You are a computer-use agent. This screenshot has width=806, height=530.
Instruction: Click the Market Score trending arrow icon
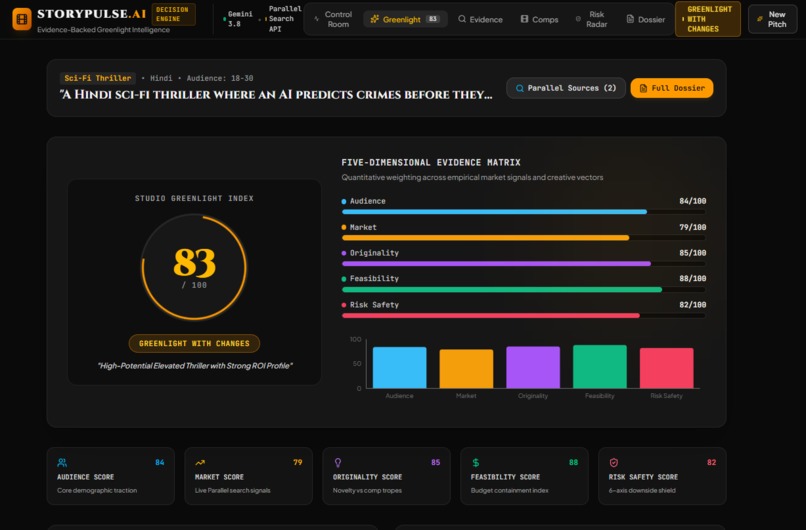pos(200,463)
